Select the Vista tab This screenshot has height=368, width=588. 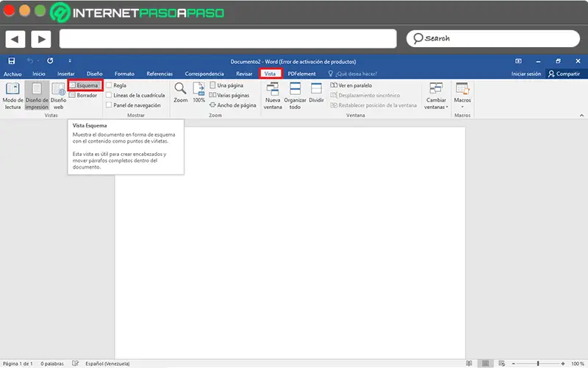pos(270,74)
